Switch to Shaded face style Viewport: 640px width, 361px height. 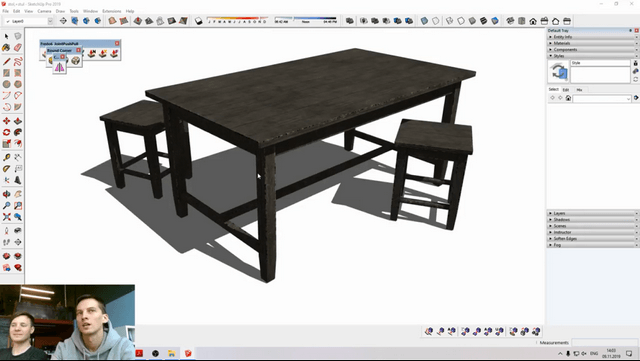(x=472, y=21)
